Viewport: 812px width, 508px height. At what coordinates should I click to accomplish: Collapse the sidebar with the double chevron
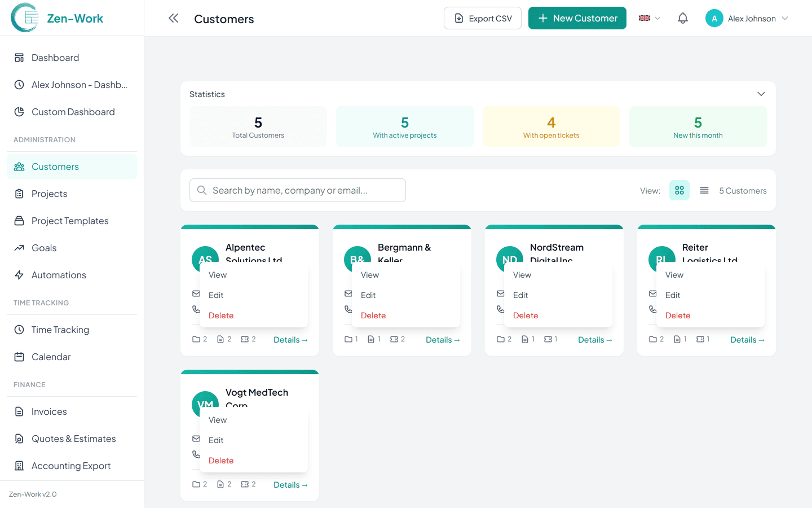point(173,18)
